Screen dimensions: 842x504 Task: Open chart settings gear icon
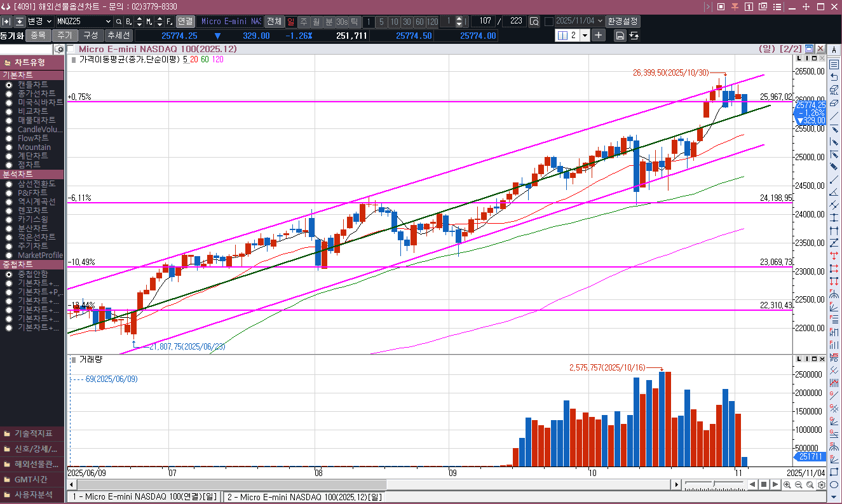coord(822,485)
